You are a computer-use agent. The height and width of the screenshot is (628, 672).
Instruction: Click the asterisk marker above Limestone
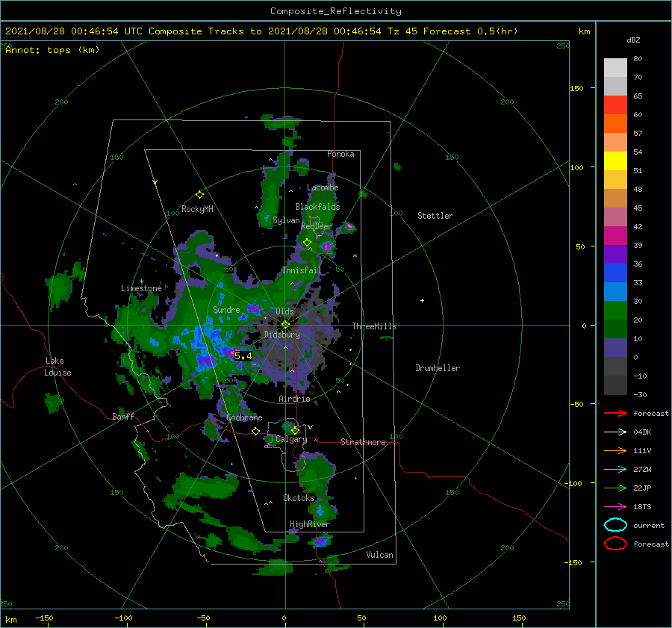[x=141, y=282]
